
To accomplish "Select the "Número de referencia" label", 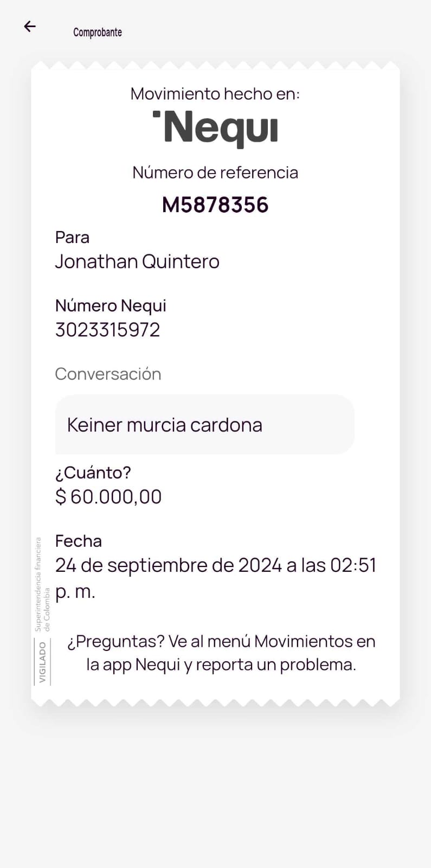I will coord(215,173).
